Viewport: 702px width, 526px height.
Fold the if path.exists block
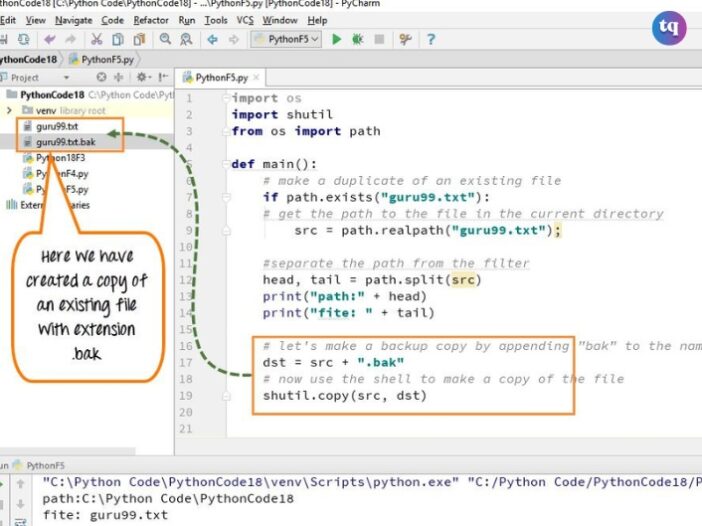[x=227, y=197]
